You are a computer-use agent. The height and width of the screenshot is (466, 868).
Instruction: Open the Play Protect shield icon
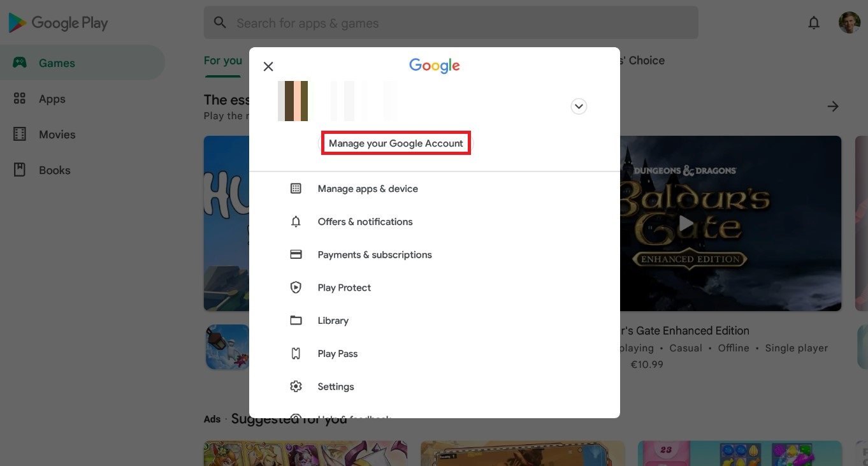pos(296,288)
